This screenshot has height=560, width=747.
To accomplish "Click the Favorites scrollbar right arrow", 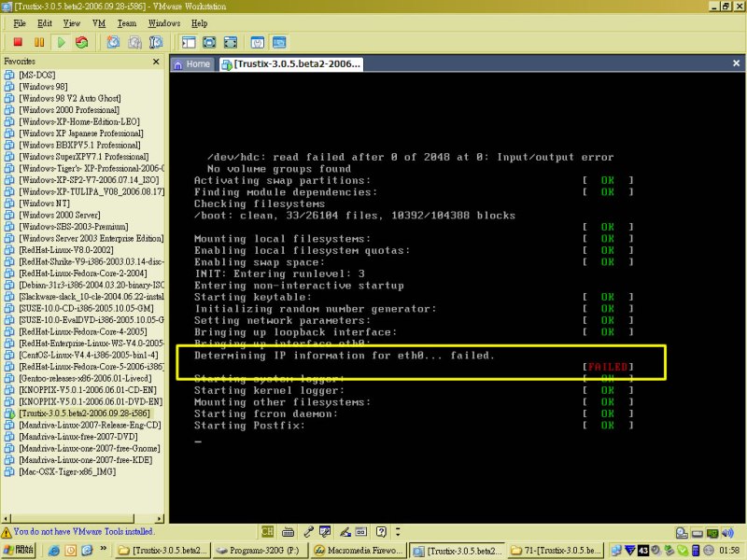I will (x=159, y=518).
